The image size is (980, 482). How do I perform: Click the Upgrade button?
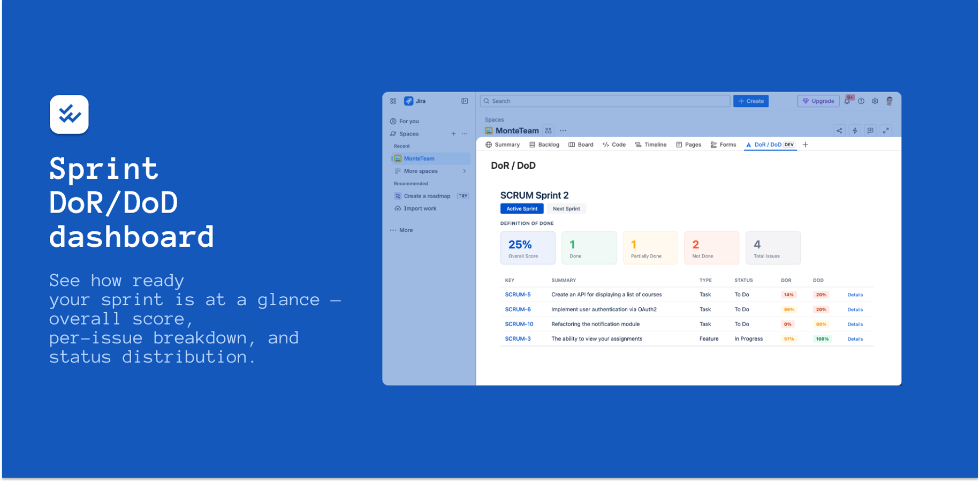(x=818, y=101)
